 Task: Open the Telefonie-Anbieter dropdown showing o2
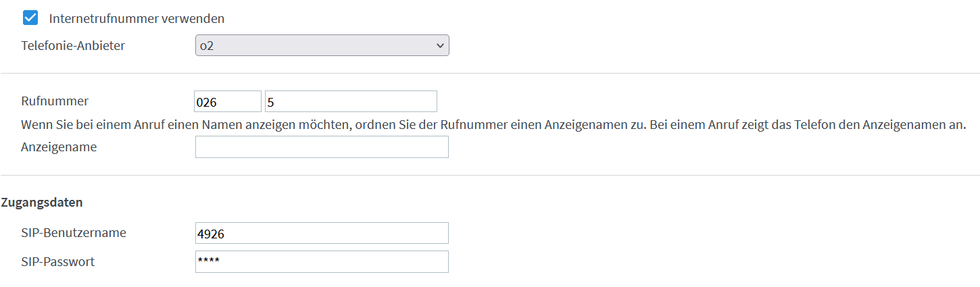coord(322,46)
